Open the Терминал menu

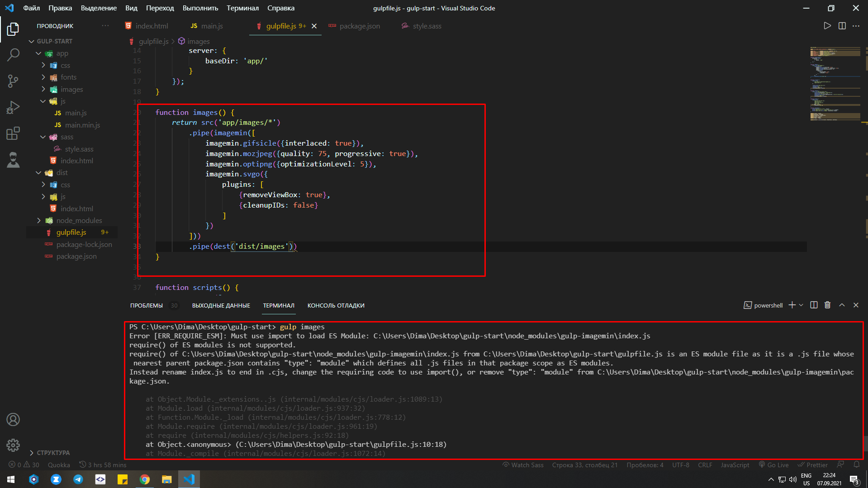click(242, 8)
